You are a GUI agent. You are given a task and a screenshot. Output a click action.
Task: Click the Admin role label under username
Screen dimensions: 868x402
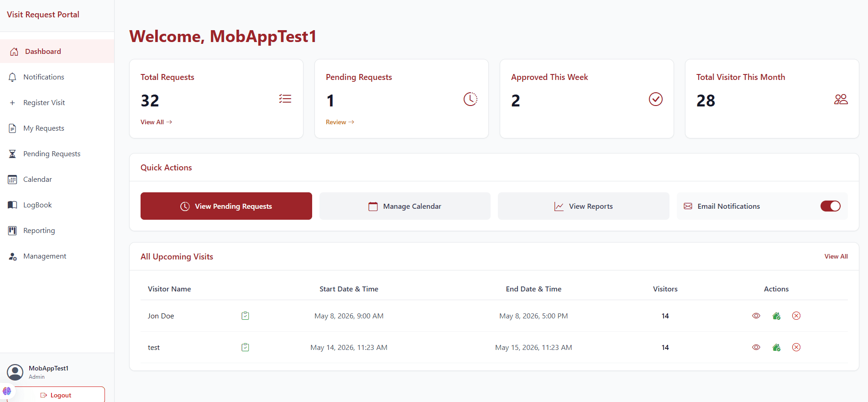[37, 377]
